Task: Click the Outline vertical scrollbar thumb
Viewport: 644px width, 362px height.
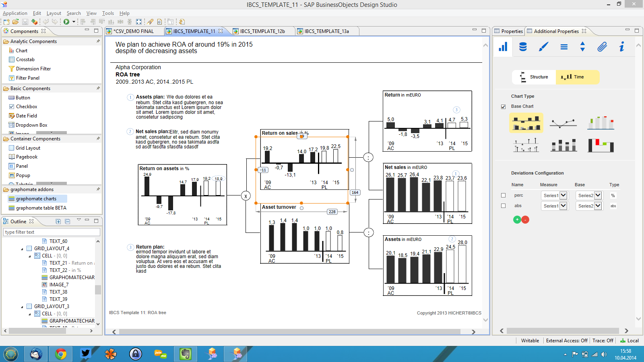Action: point(98,290)
